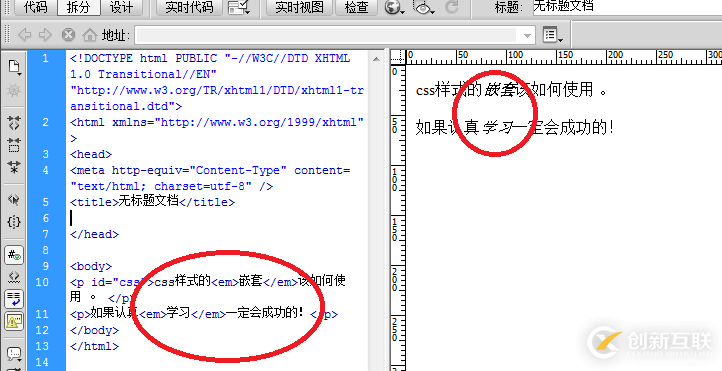Click the Stop loading icon
Image resolution: width=722 pixels, height=371 pixels.
click(68, 35)
